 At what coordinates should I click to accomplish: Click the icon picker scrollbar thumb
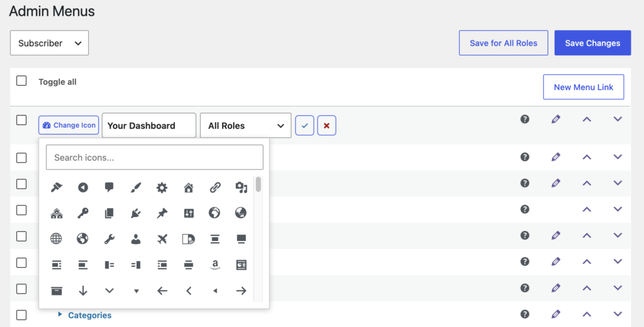[x=258, y=184]
